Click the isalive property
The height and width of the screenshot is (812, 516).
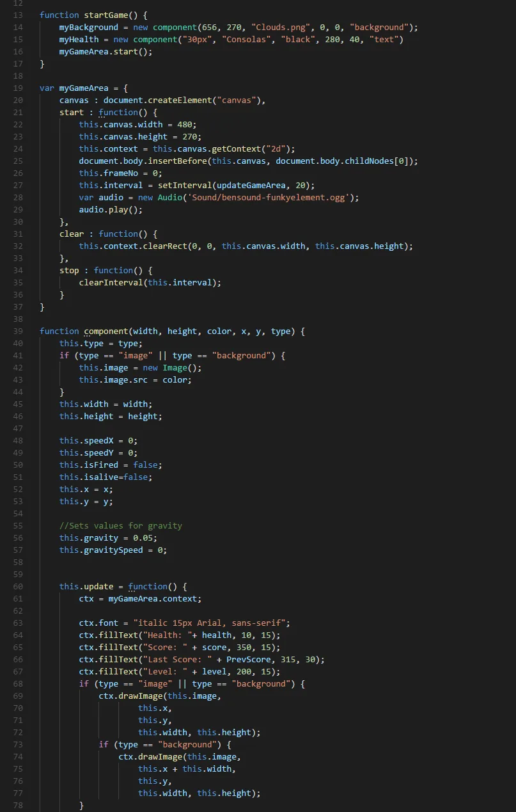(x=101, y=477)
